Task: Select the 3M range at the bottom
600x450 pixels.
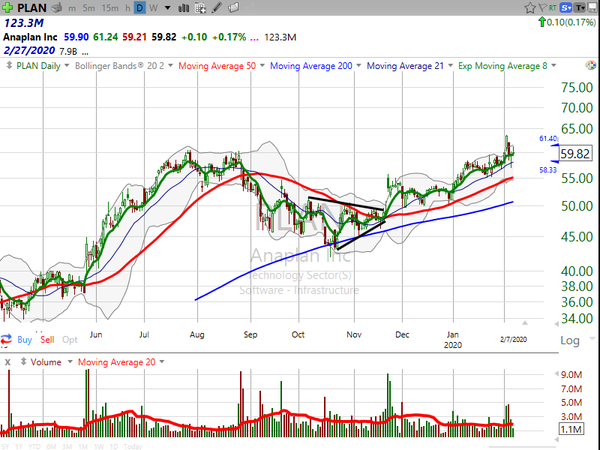Action: [67, 447]
